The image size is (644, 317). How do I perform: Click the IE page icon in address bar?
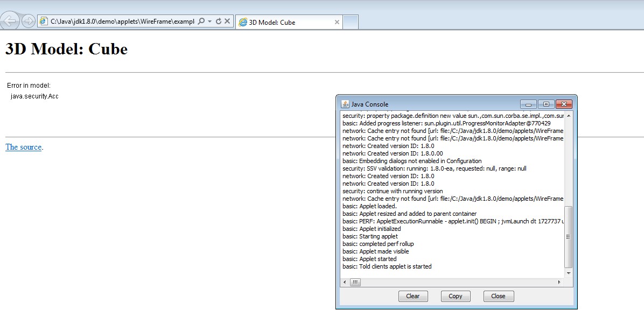(44, 22)
